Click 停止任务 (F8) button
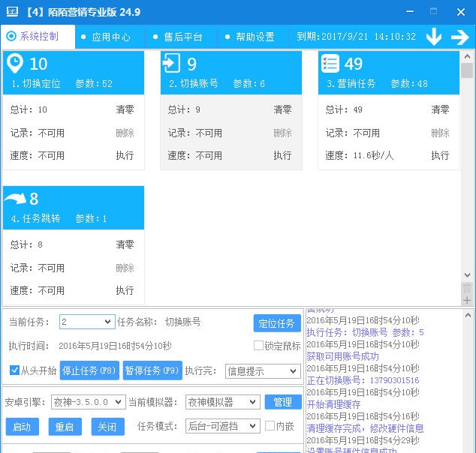The width and height of the screenshot is (476, 453). (89, 370)
